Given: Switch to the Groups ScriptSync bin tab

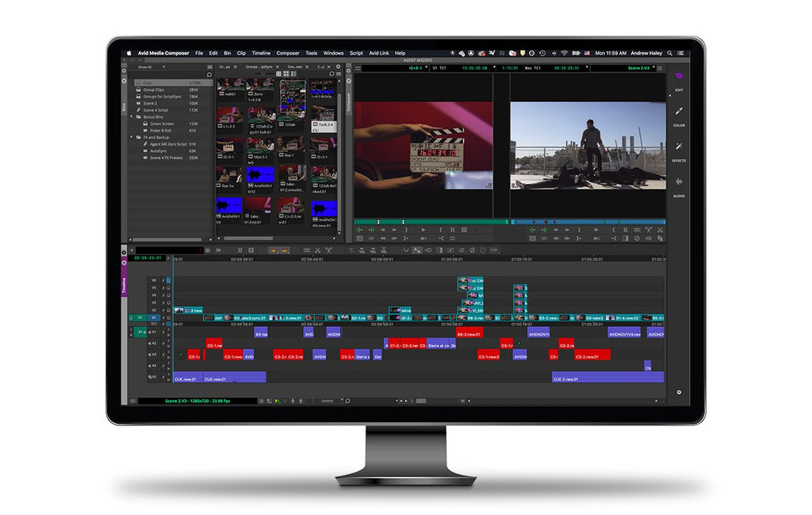Looking at the screenshot, I should pyautogui.click(x=259, y=67).
